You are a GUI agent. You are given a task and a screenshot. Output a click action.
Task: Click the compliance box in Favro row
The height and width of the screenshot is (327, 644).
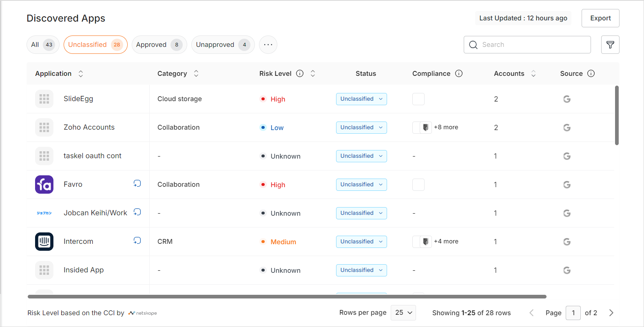point(418,185)
